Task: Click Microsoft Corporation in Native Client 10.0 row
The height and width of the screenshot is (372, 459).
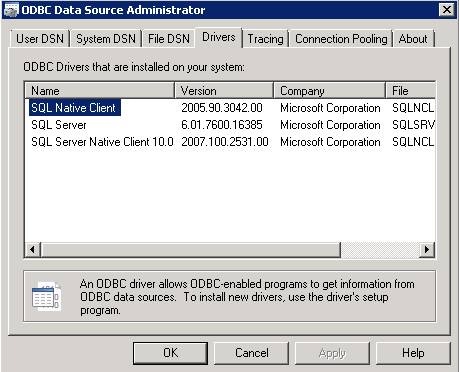Action: click(x=330, y=142)
